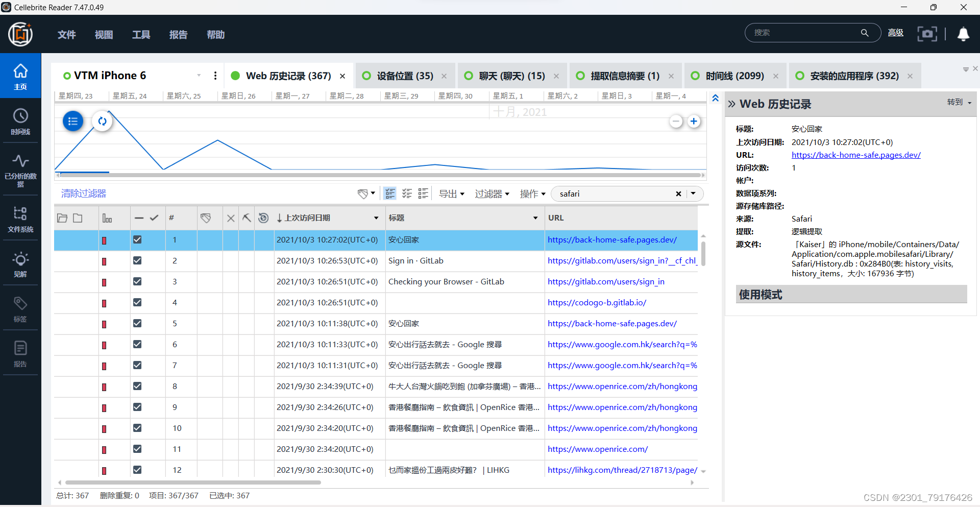Open the 文件系统 sidebar icon

(x=20, y=219)
